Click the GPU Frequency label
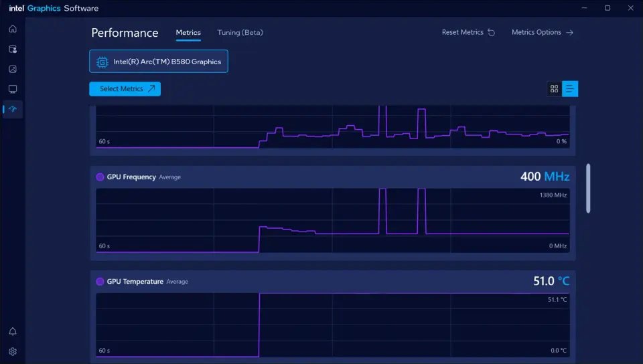643x364 pixels. (x=131, y=177)
